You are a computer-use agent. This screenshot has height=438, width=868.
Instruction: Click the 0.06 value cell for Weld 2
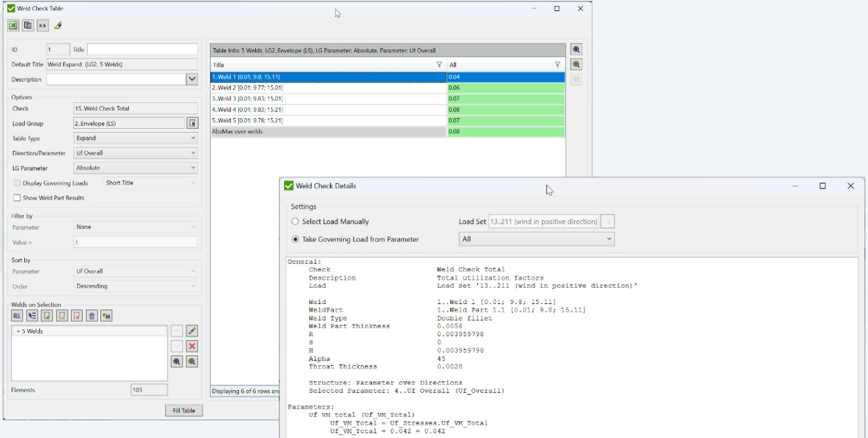pos(505,87)
